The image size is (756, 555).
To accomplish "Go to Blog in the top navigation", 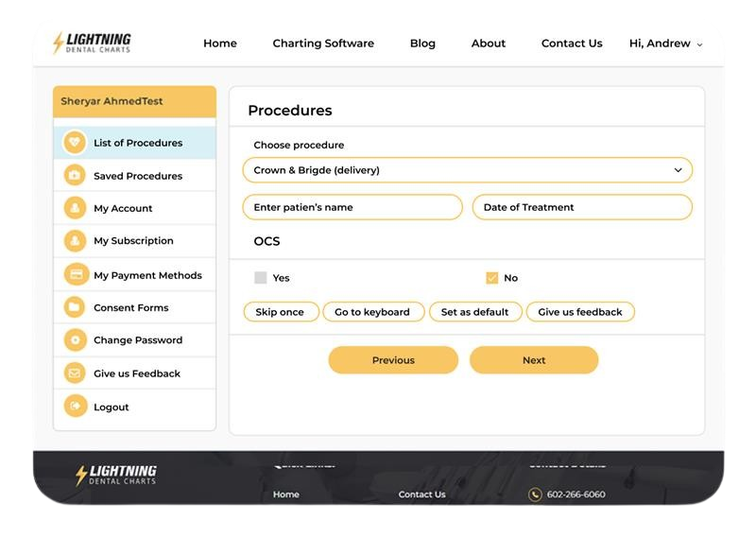I will pyautogui.click(x=422, y=43).
